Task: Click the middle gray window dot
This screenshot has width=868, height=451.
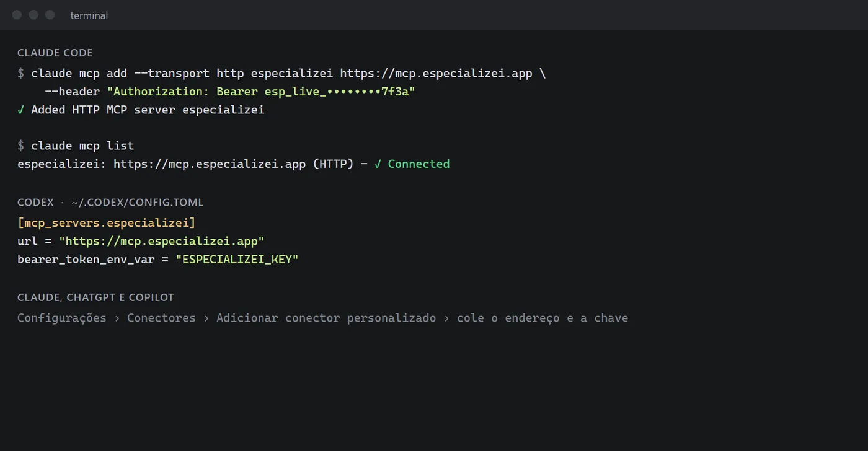Action: (33, 15)
